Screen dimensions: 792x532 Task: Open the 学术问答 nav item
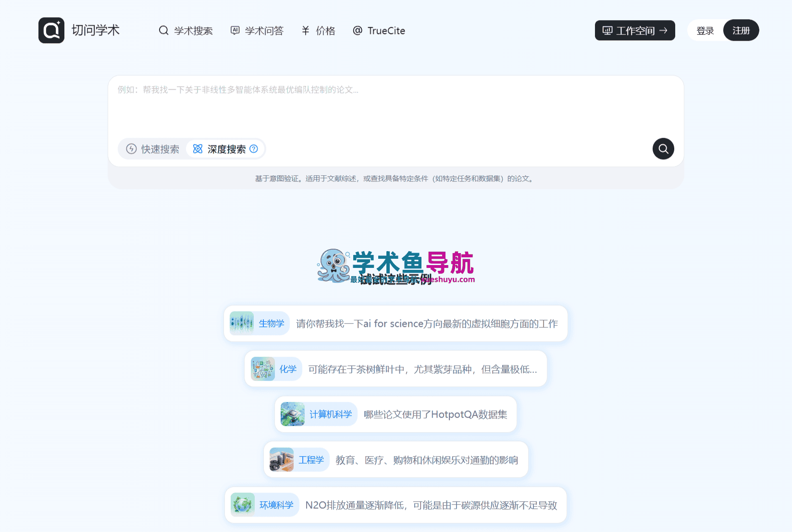click(x=257, y=31)
